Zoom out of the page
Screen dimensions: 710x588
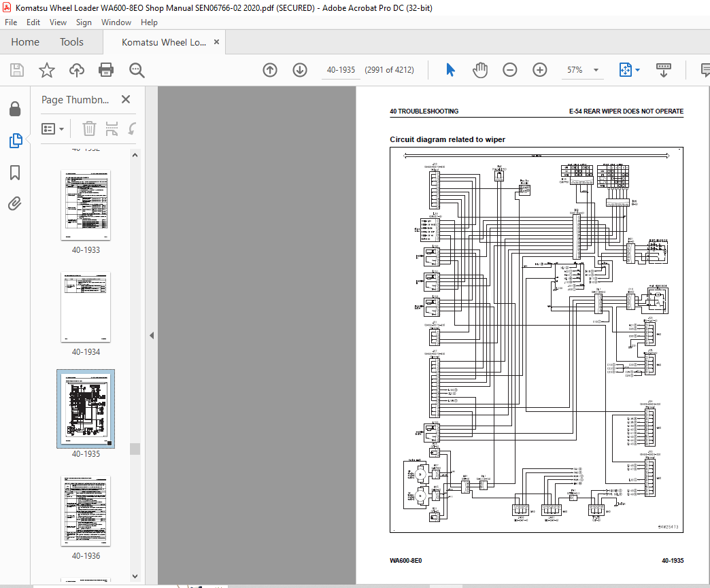[510, 70]
